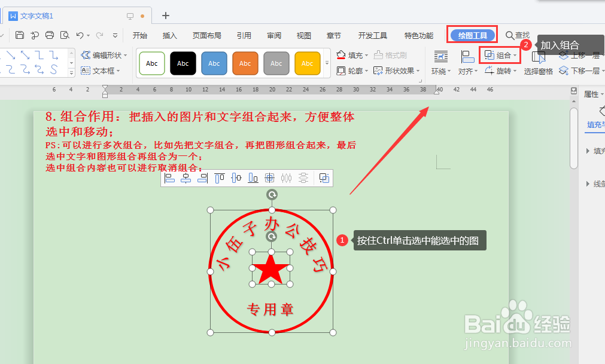Click the Find (查找) button
The height and width of the screenshot is (364, 605).
(x=517, y=35)
